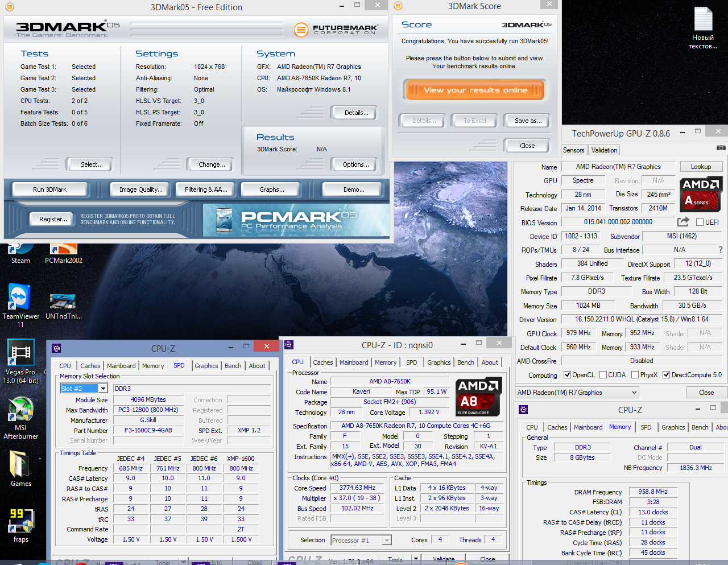Switch to Validation tab in GPU-Z

tap(604, 150)
